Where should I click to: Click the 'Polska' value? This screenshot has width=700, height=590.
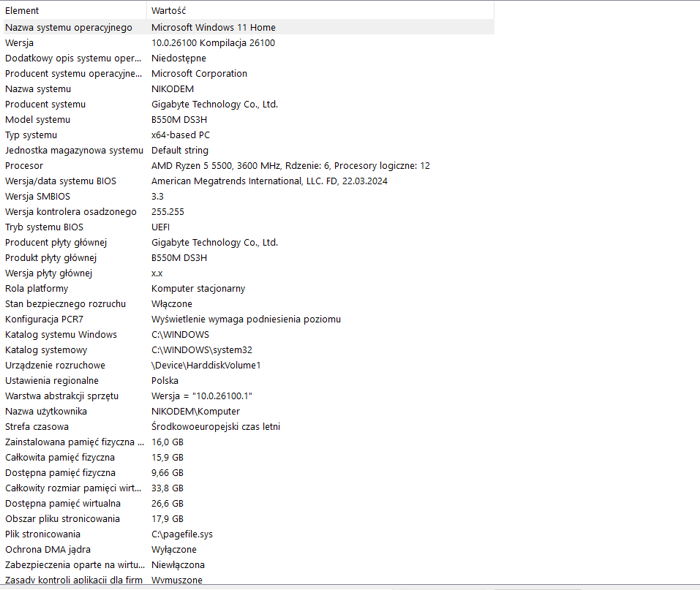click(165, 381)
